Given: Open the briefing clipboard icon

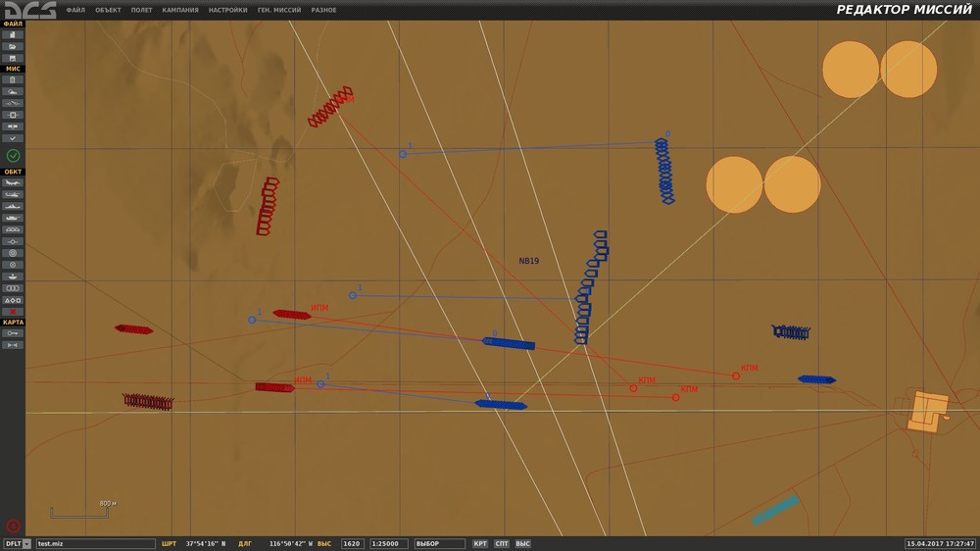Looking at the screenshot, I should coord(13,80).
